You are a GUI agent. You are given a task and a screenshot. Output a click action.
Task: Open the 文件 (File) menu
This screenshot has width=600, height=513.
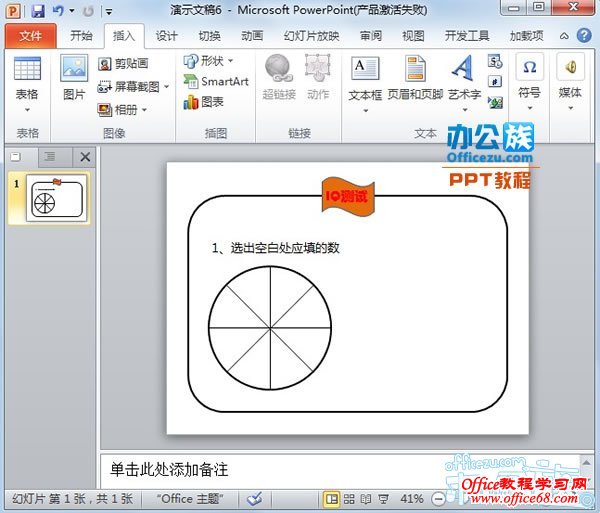click(30, 36)
